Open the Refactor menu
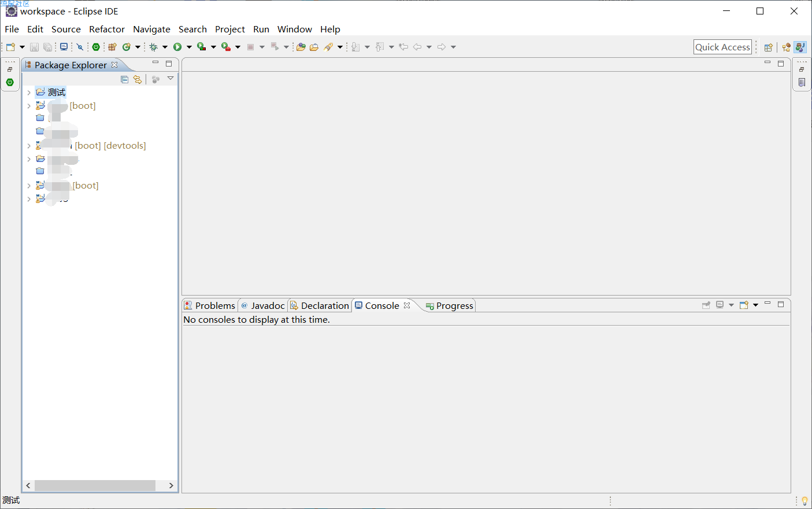Viewport: 812px width, 509px height. [x=107, y=29]
